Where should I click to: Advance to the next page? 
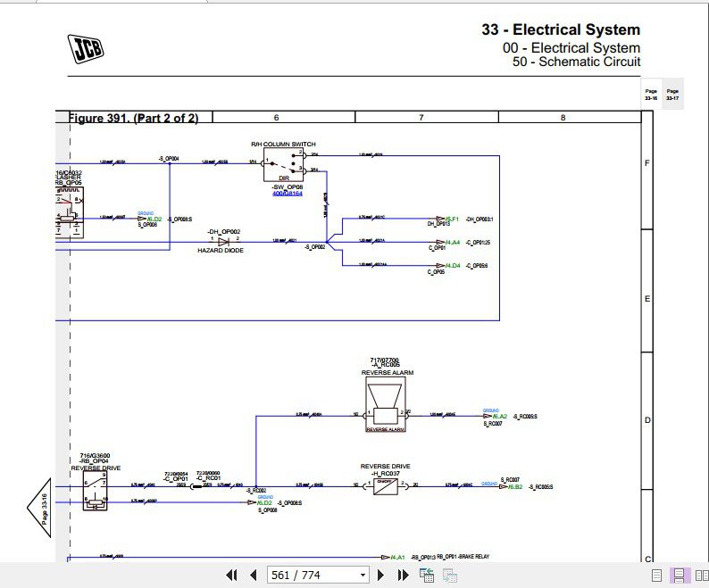pyautogui.click(x=380, y=575)
